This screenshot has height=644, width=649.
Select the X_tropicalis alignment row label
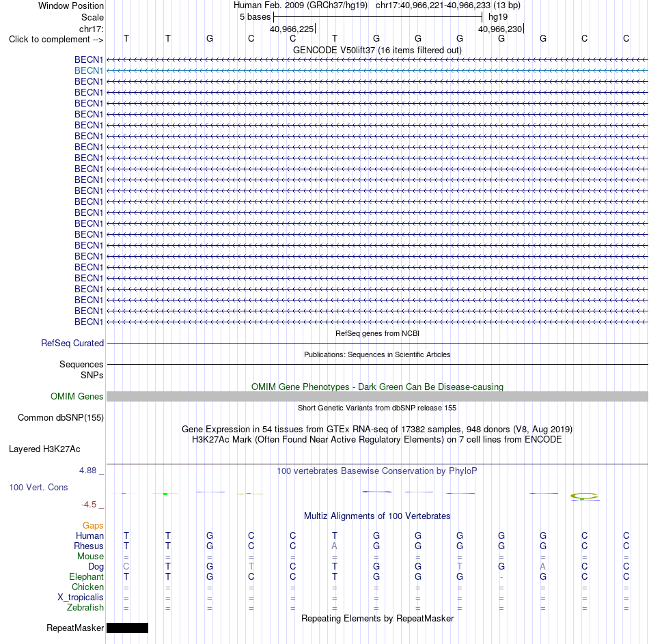81,598
